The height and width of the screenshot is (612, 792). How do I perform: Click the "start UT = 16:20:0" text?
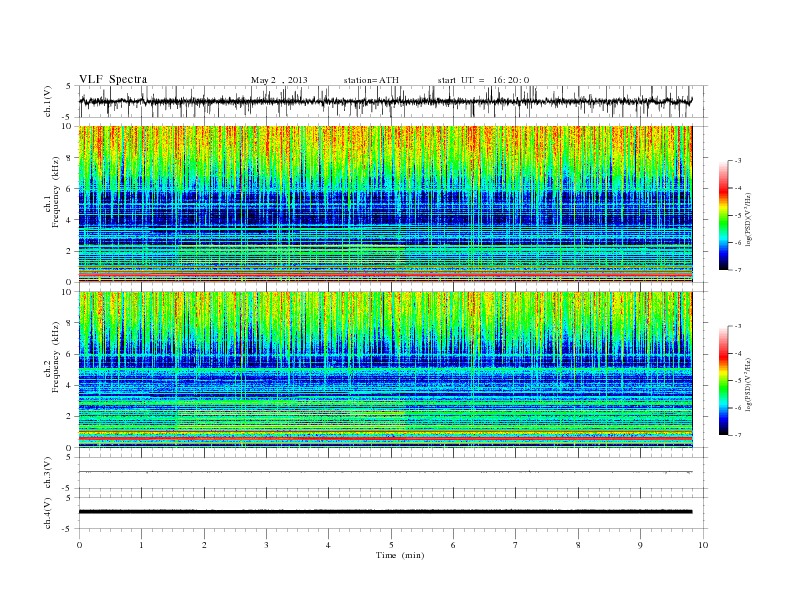click(483, 80)
